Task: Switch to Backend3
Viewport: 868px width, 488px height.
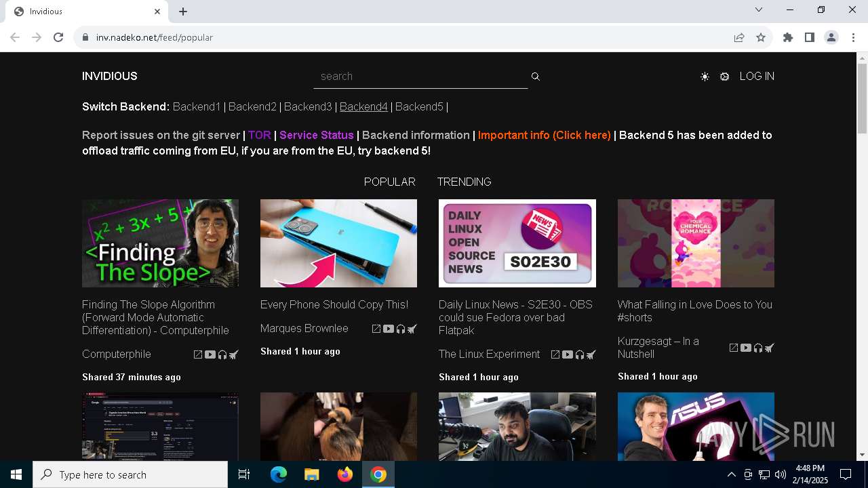Action: click(308, 106)
